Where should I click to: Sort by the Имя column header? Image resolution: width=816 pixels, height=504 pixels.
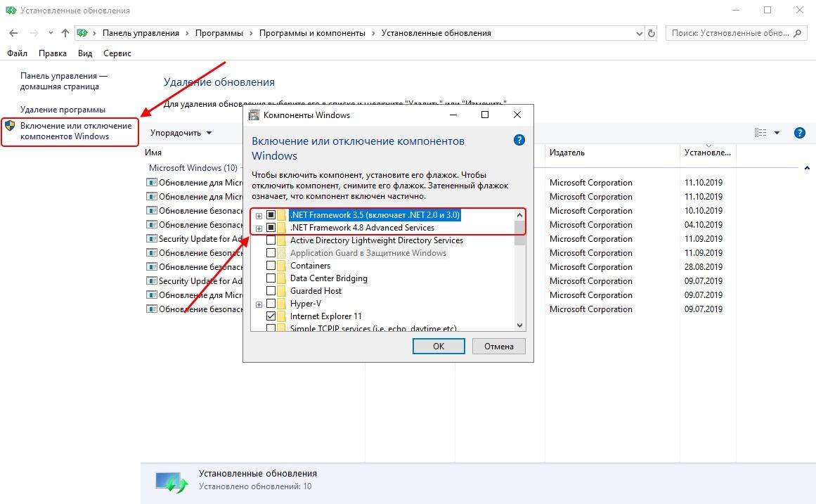[153, 153]
